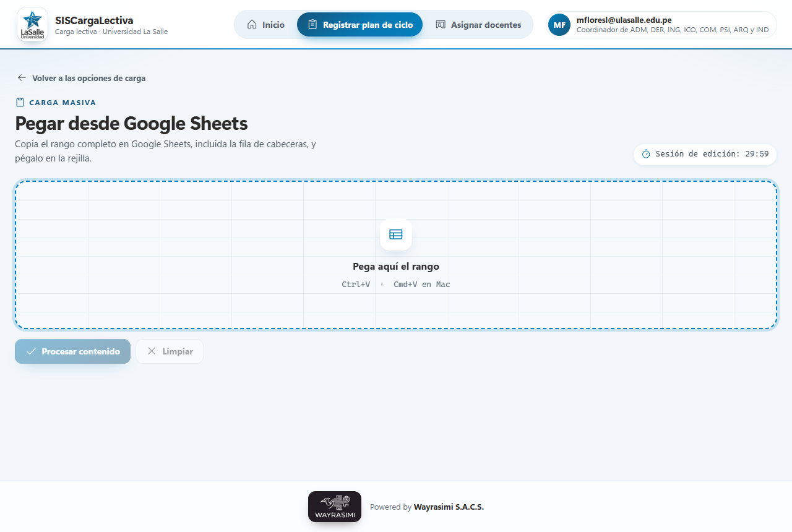
Task: Click the stopwatch icon in the session timer
Action: pyautogui.click(x=646, y=154)
